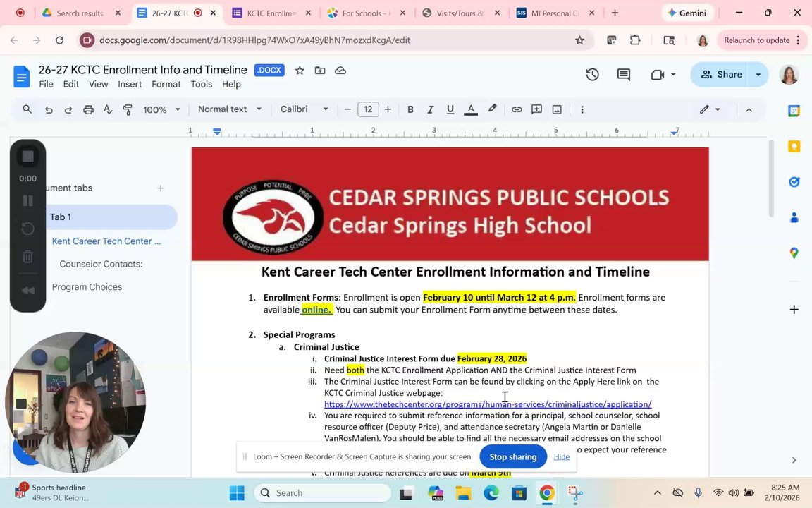
Task: Open the Tools menu
Action: [x=202, y=84]
